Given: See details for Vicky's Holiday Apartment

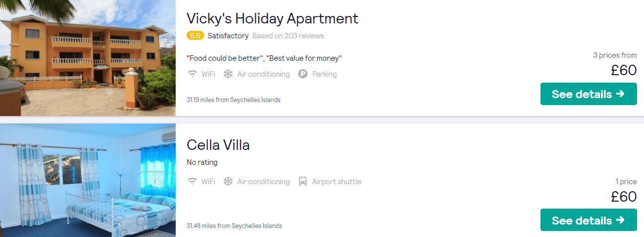Looking at the screenshot, I should (588, 94).
